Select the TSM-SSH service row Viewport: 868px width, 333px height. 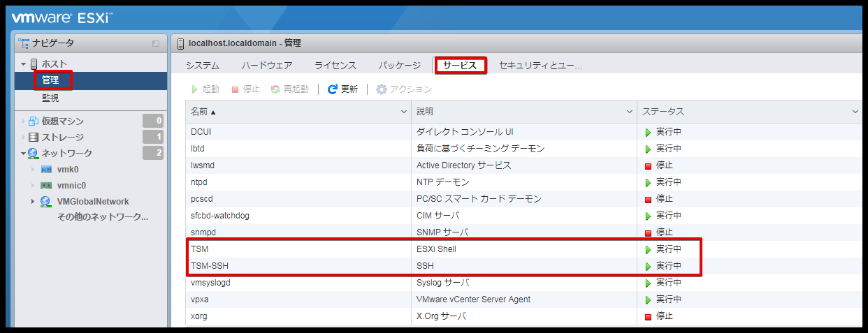[523, 266]
